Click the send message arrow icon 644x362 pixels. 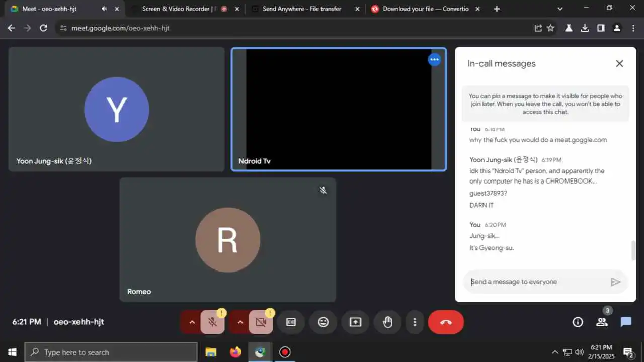615,282
